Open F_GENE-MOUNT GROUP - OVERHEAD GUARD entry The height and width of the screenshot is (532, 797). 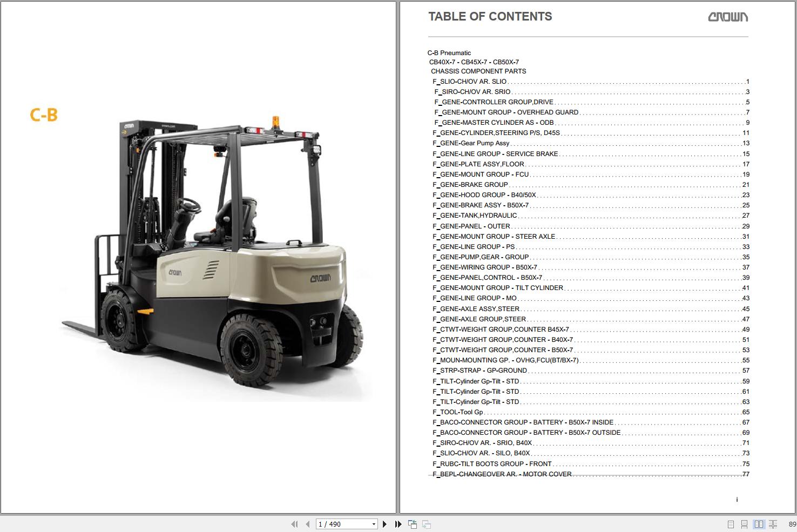(x=592, y=112)
